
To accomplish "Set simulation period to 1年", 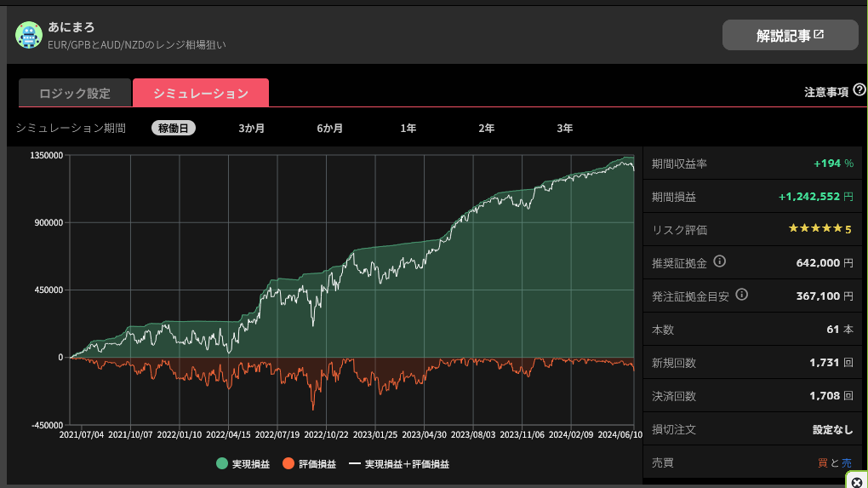I will point(408,129).
